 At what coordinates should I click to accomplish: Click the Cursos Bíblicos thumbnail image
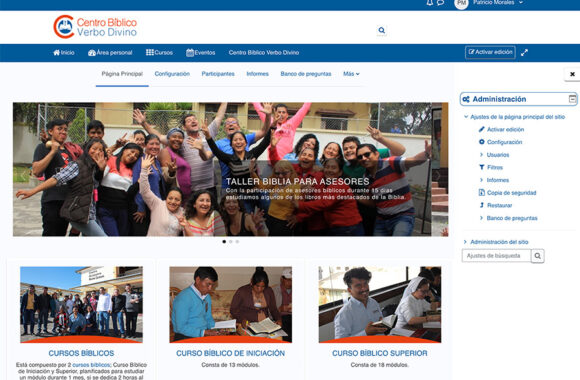(x=81, y=305)
